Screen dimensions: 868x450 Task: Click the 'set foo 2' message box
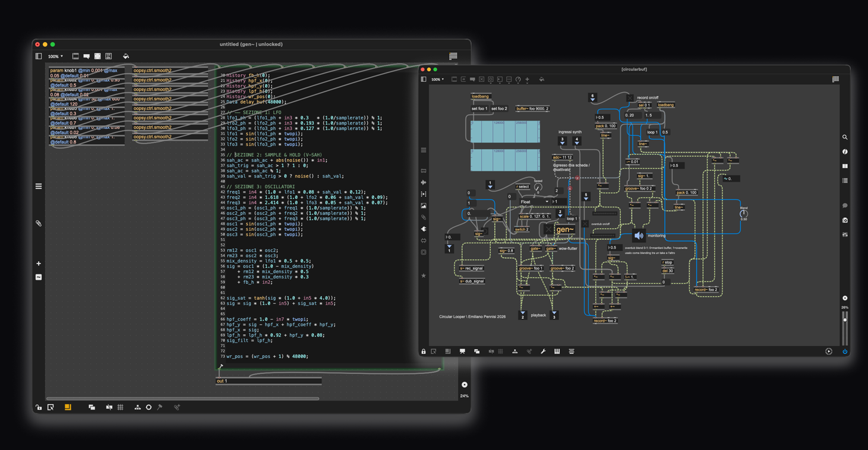(x=499, y=109)
